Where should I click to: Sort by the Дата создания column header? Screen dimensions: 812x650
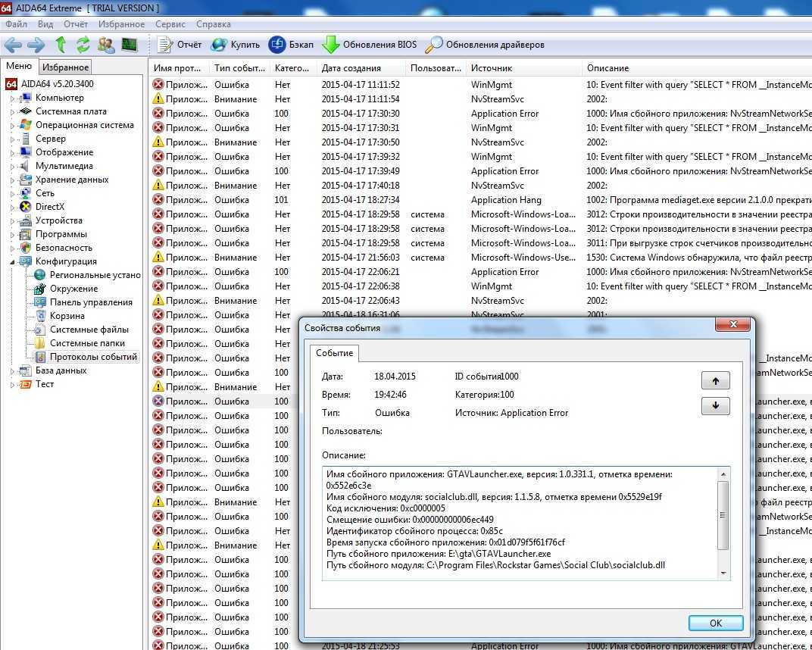click(361, 68)
